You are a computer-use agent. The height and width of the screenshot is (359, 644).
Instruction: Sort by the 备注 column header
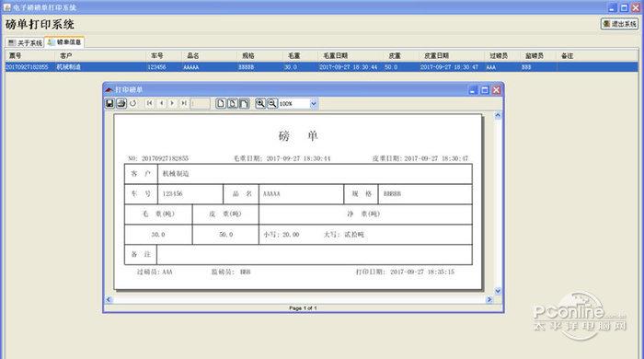[597, 55]
